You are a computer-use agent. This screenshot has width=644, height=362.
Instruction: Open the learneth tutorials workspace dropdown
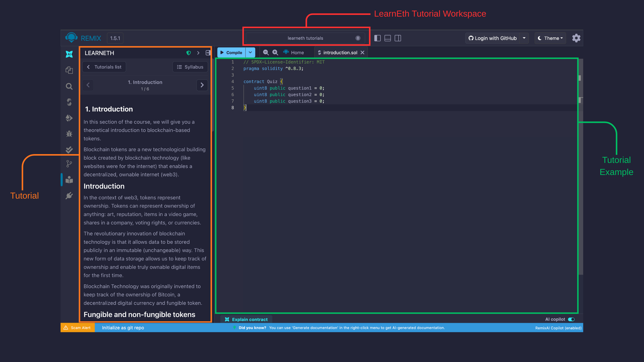click(305, 38)
